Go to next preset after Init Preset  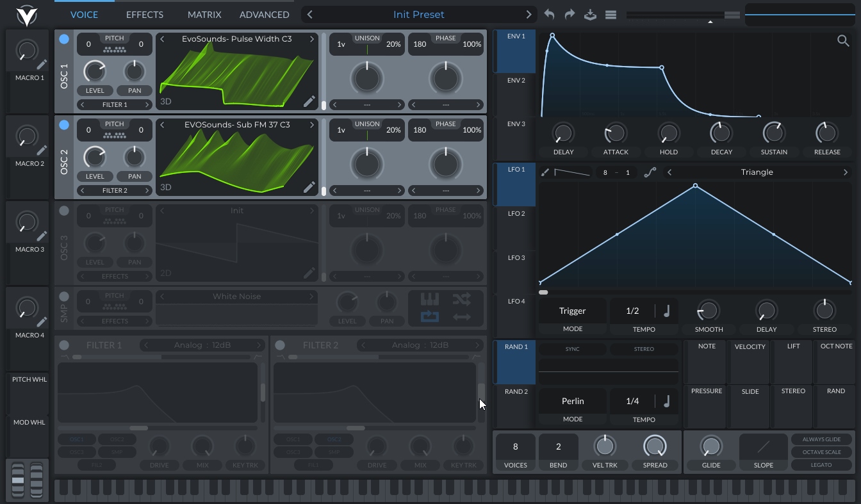pos(529,15)
